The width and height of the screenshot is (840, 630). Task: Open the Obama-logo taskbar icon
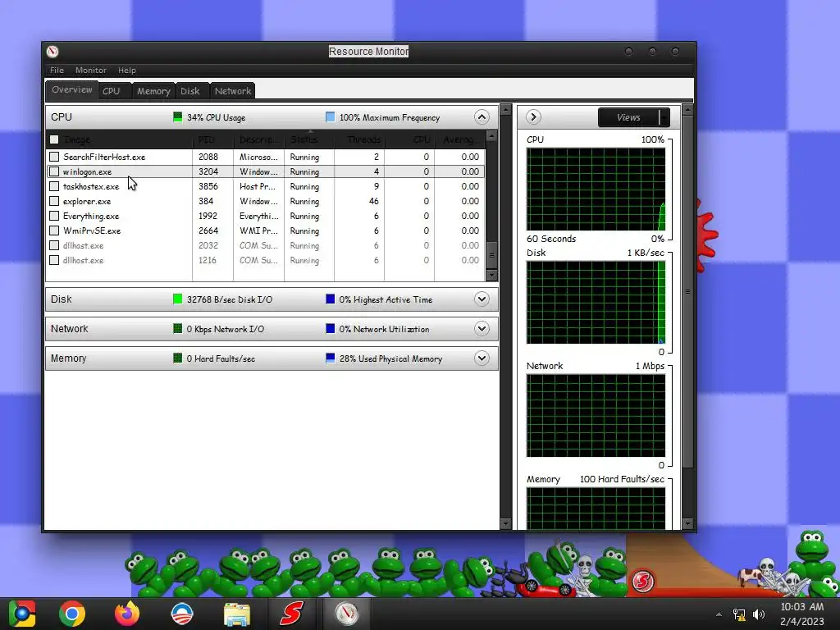pos(181,614)
